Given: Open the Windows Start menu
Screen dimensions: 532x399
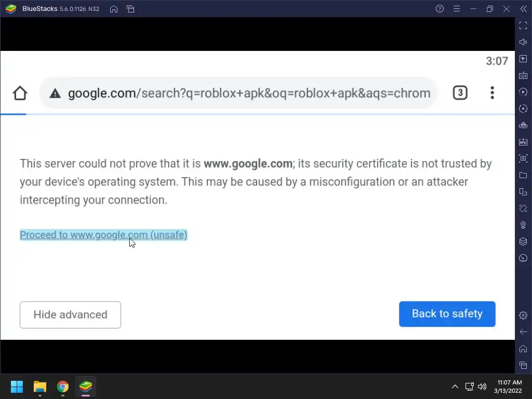Looking at the screenshot, I should 17,387.
